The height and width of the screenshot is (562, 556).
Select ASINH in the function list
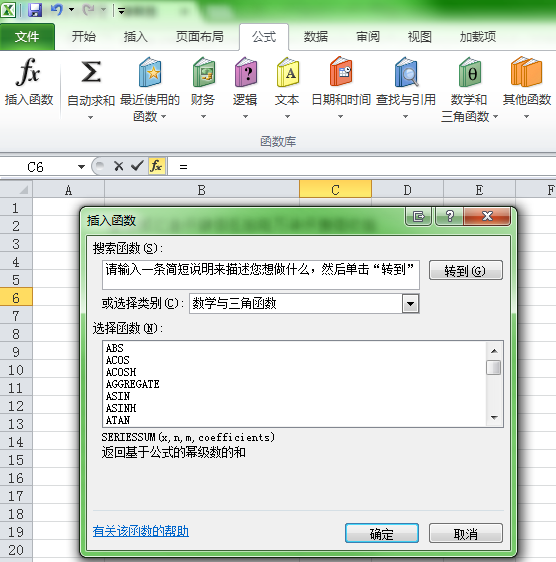(x=121, y=408)
